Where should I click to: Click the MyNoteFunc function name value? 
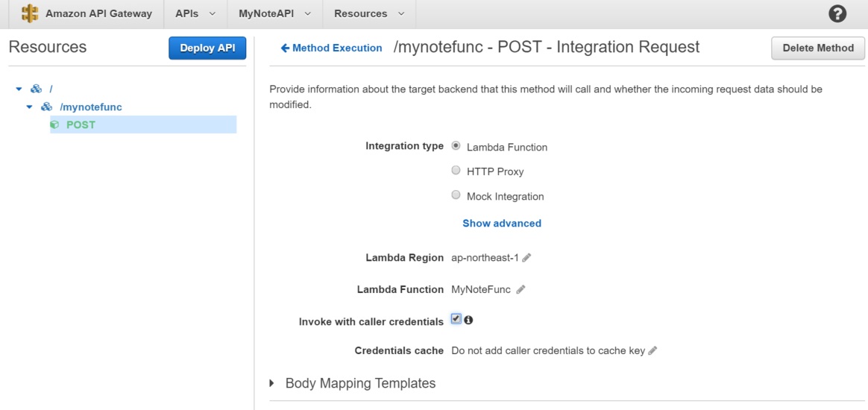pos(481,289)
